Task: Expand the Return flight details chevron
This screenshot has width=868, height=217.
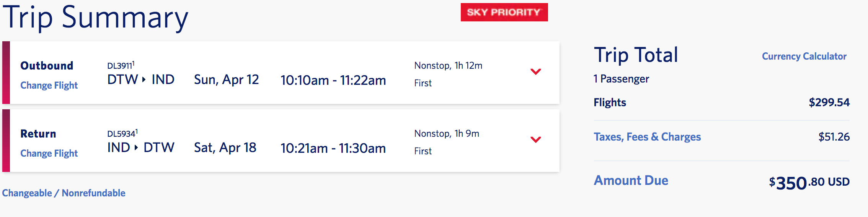Action: (x=535, y=140)
